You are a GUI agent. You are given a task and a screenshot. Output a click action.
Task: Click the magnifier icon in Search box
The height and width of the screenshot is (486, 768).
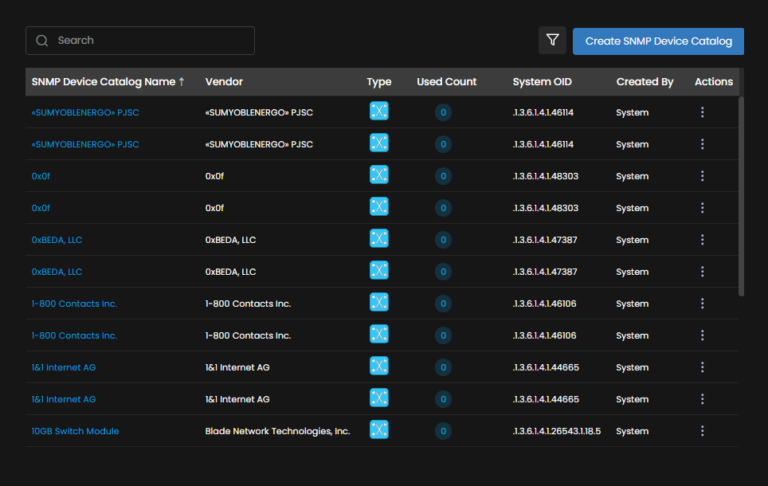[x=42, y=41]
